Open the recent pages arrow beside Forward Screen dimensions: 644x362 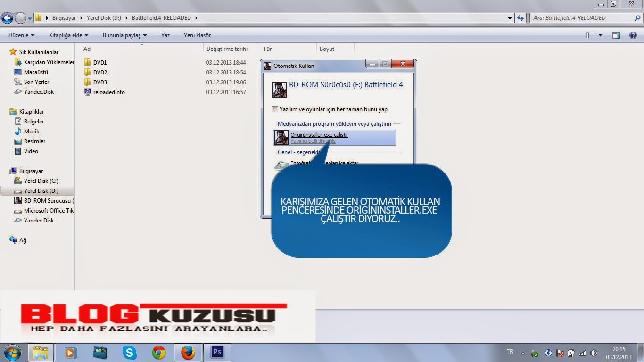(30, 18)
